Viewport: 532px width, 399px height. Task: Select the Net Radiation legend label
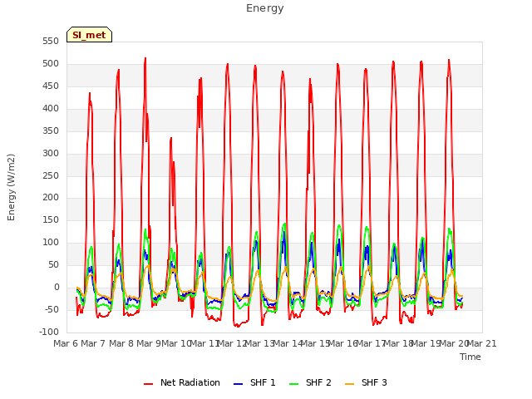point(190,382)
